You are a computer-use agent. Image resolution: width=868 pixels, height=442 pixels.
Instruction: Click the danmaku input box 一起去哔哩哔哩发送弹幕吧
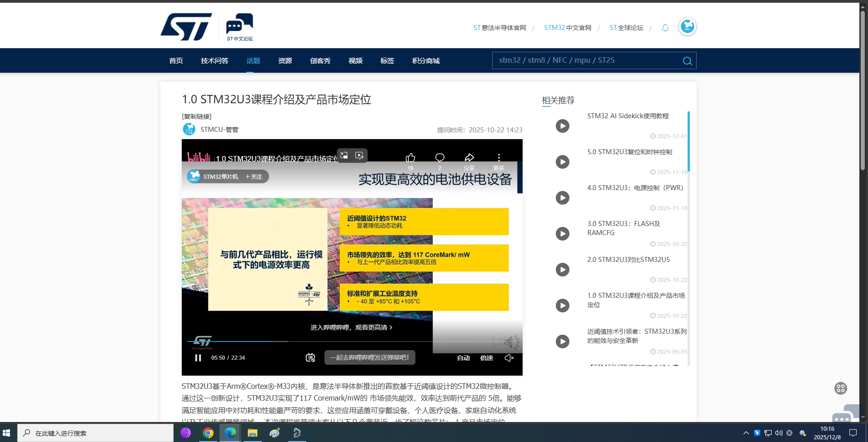[369, 357]
